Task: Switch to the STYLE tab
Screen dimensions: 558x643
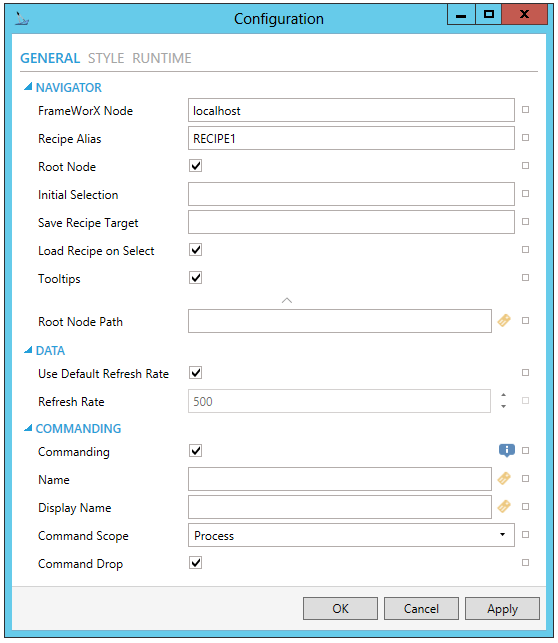Action: pyautogui.click(x=106, y=58)
